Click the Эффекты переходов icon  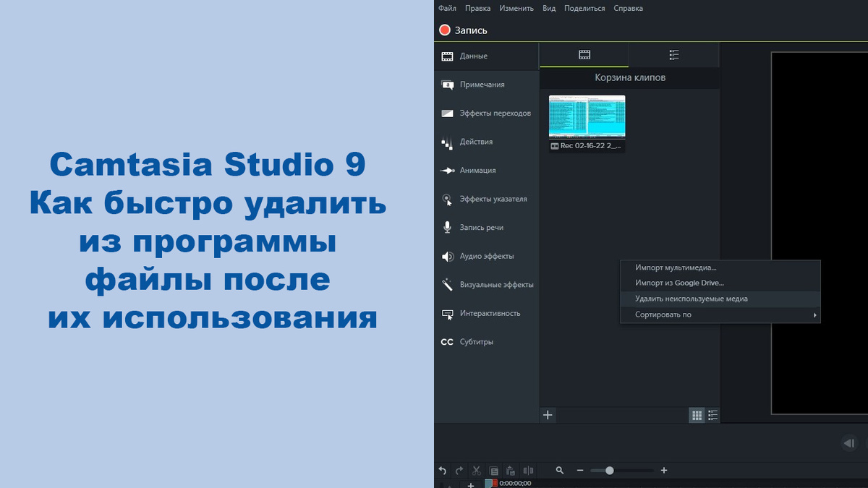[447, 114]
